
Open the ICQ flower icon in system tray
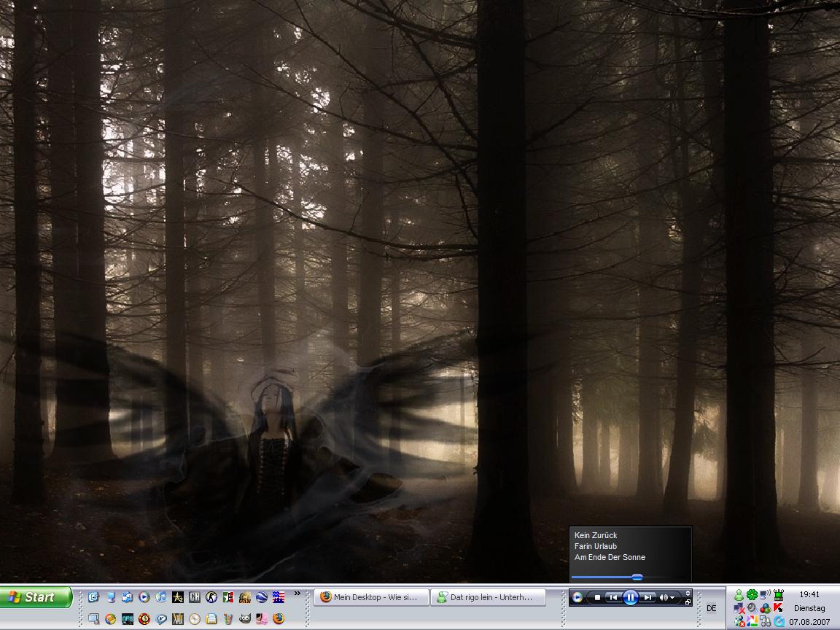[752, 594]
